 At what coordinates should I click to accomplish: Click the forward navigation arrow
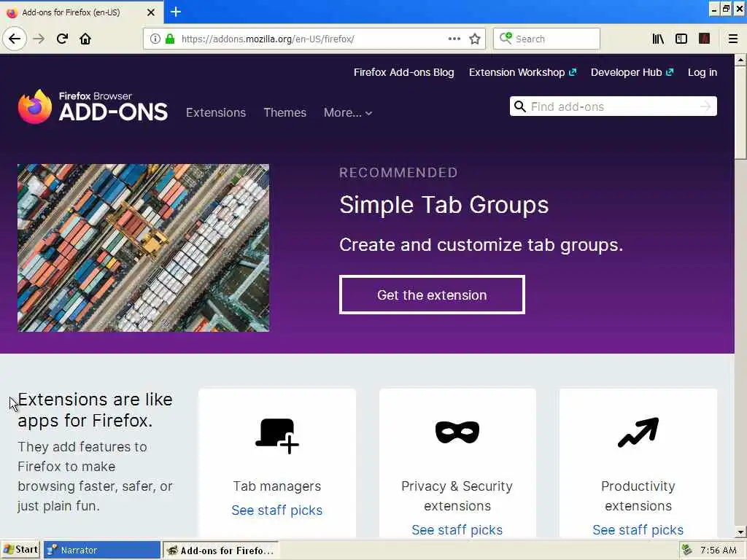(x=39, y=39)
